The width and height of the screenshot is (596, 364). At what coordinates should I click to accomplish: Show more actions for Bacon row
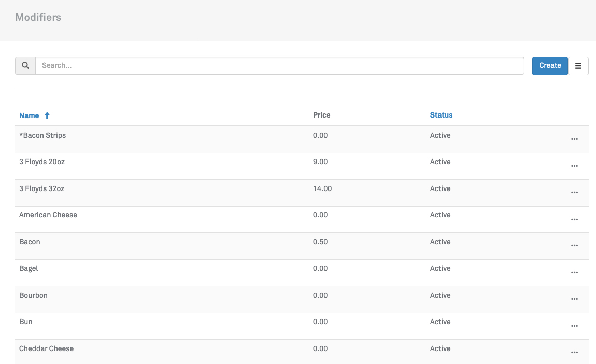click(574, 246)
